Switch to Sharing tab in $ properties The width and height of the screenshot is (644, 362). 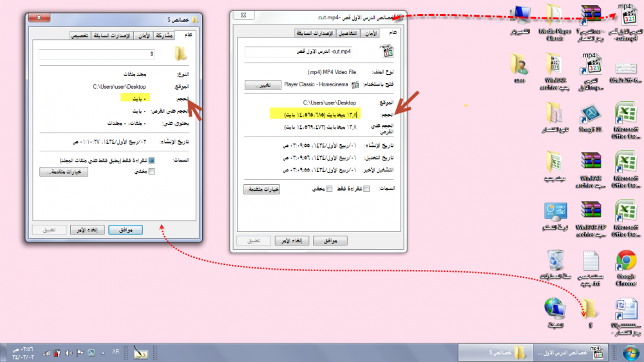click(165, 35)
